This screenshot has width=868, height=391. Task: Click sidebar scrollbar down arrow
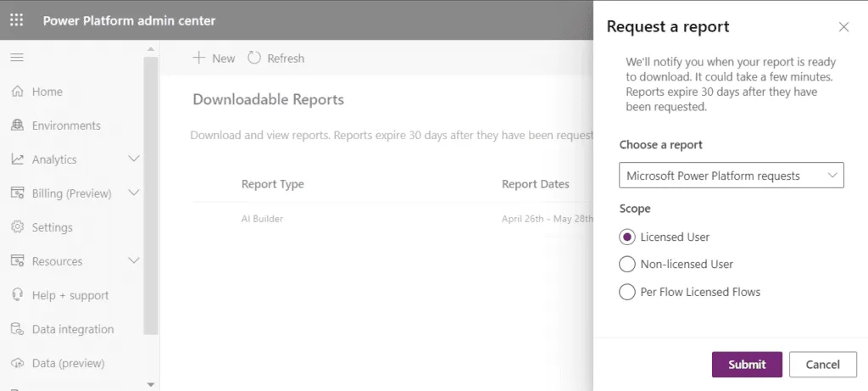click(x=151, y=384)
